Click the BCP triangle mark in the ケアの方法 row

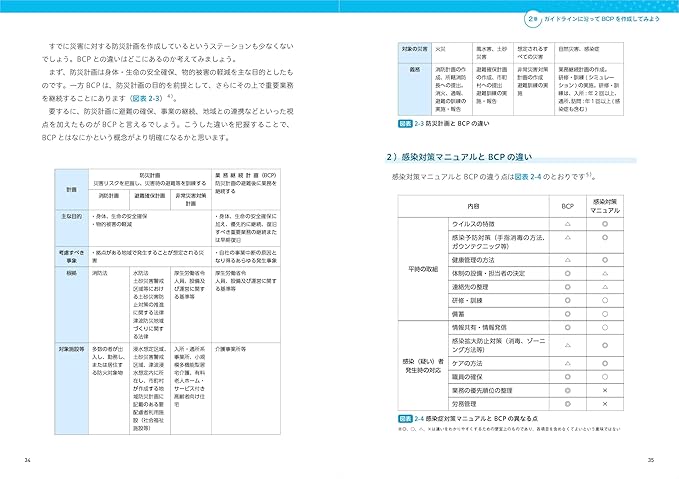[x=567, y=363]
